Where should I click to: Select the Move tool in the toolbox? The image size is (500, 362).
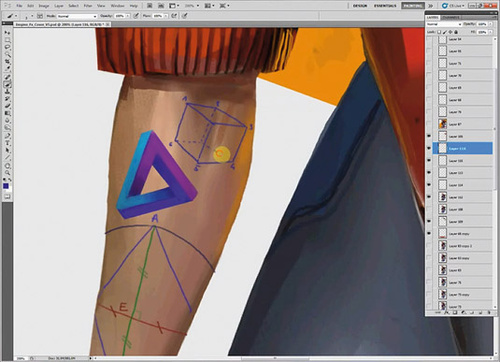point(7,33)
